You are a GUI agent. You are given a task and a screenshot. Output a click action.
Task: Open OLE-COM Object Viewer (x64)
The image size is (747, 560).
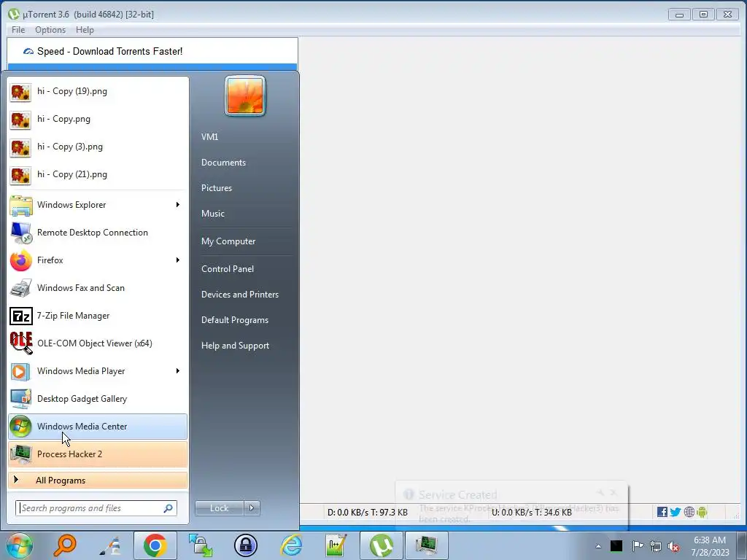point(98,343)
